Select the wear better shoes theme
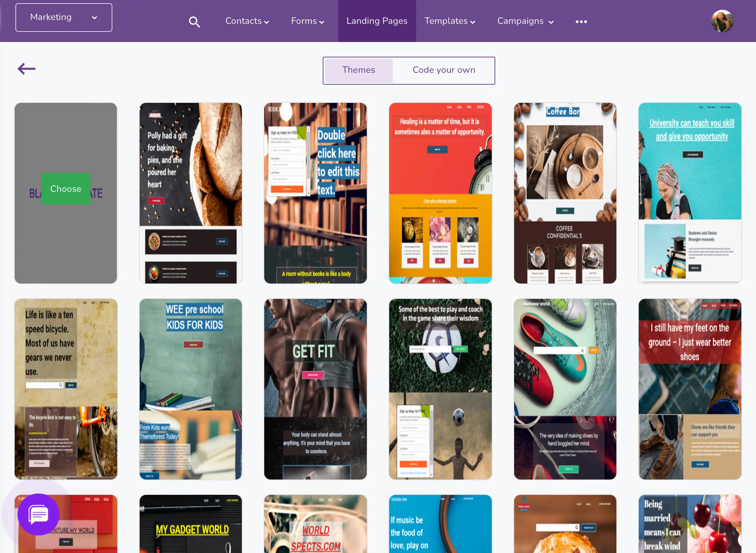 [690, 389]
